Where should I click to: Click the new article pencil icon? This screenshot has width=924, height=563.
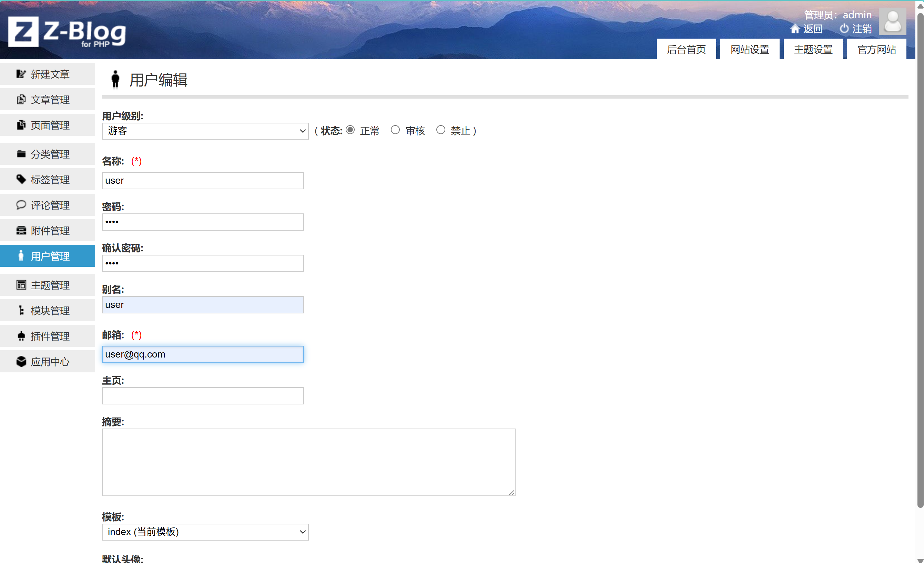tap(21, 74)
